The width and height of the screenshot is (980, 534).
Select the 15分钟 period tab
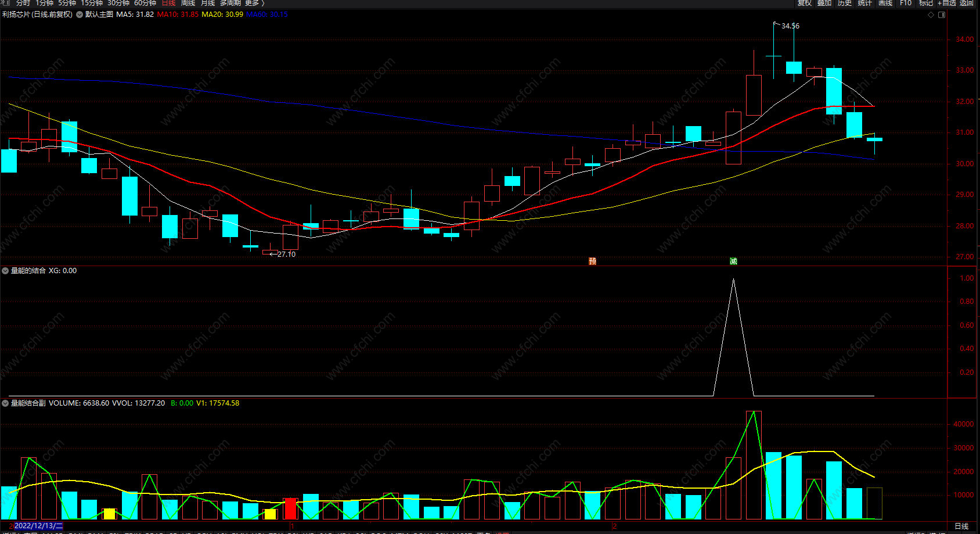91,3
